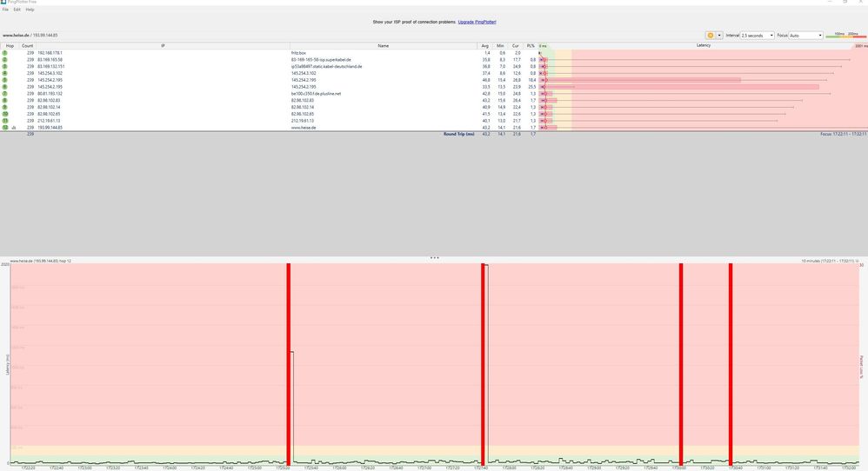The width and height of the screenshot is (868, 471).
Task: Sort by the Count column header
Action: [27, 46]
